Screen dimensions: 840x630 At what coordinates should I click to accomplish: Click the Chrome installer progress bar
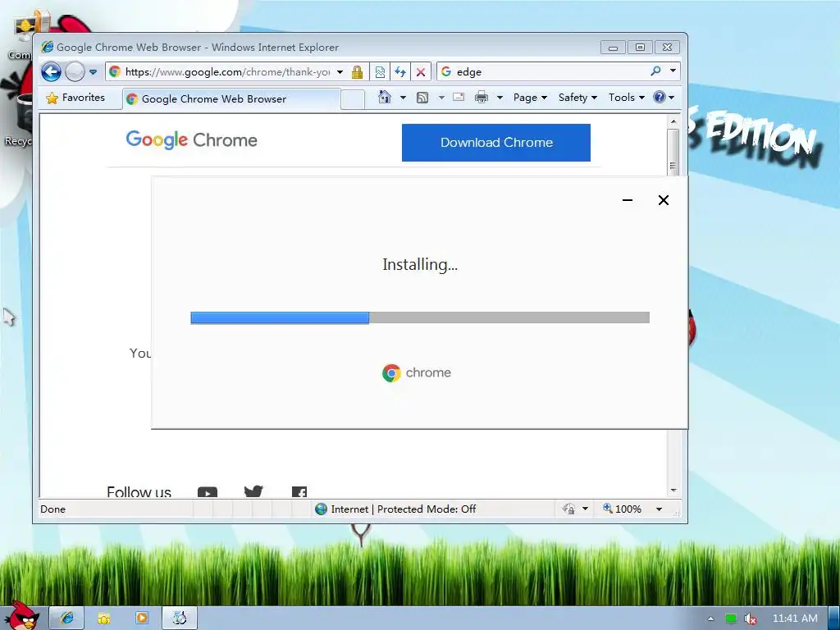click(420, 317)
